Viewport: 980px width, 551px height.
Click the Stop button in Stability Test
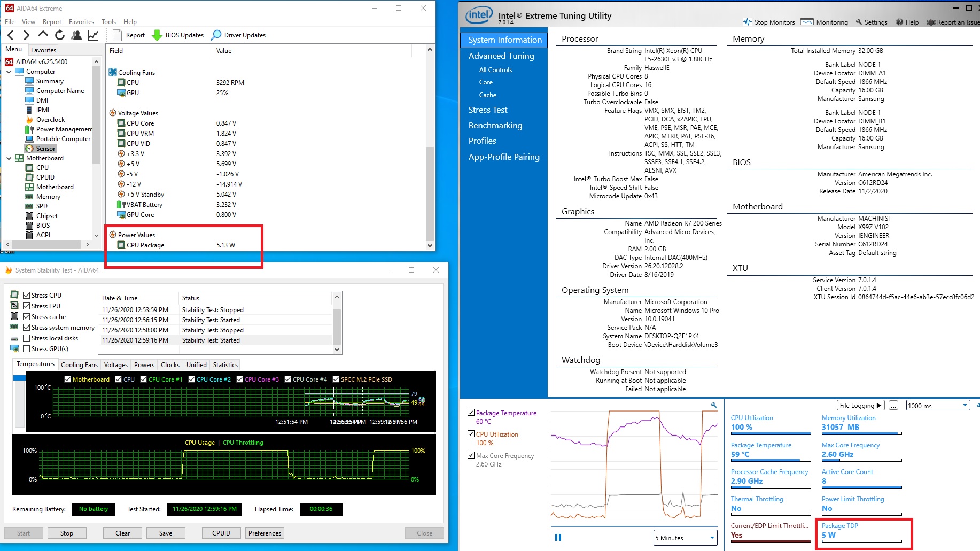pyautogui.click(x=67, y=533)
